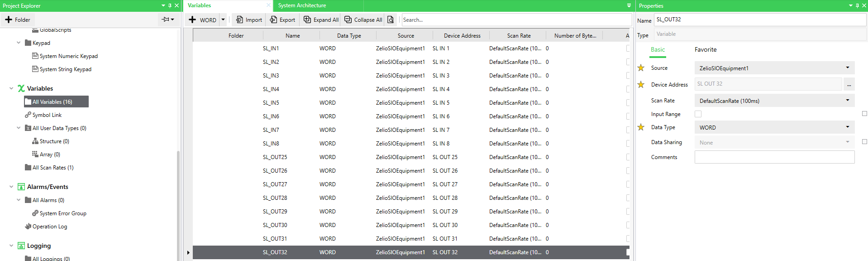The width and height of the screenshot is (868, 261).
Task: Click the pin dropdown icon in Project Explorer toolbar
Action: pos(168,19)
